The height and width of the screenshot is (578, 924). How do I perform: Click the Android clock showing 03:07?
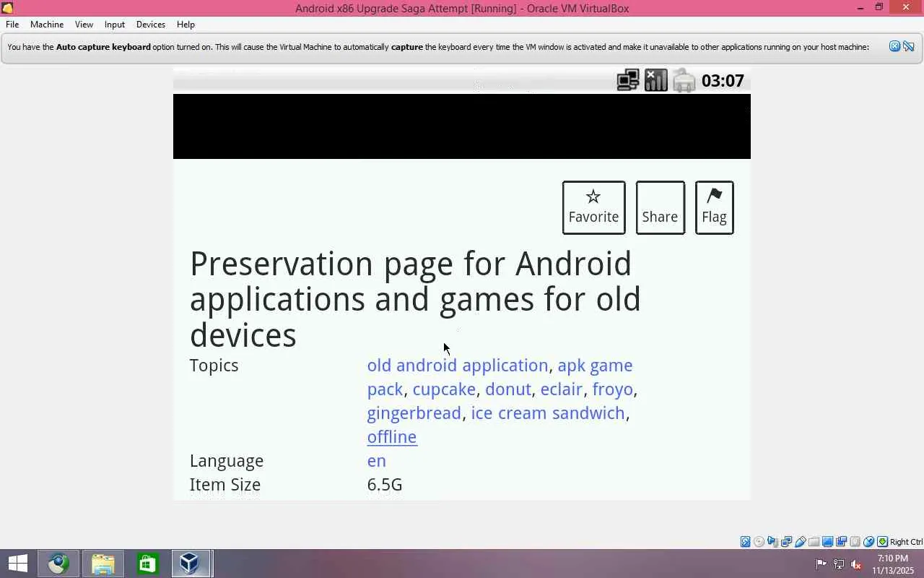click(723, 80)
